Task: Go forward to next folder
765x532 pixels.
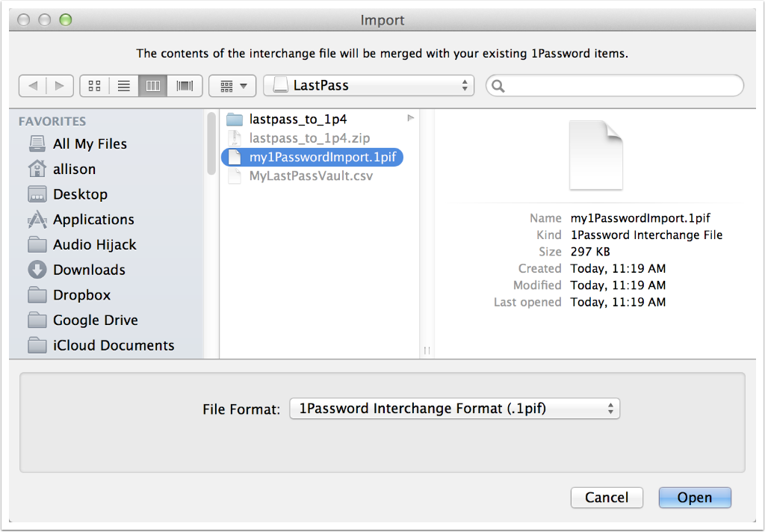Action: pyautogui.click(x=60, y=86)
